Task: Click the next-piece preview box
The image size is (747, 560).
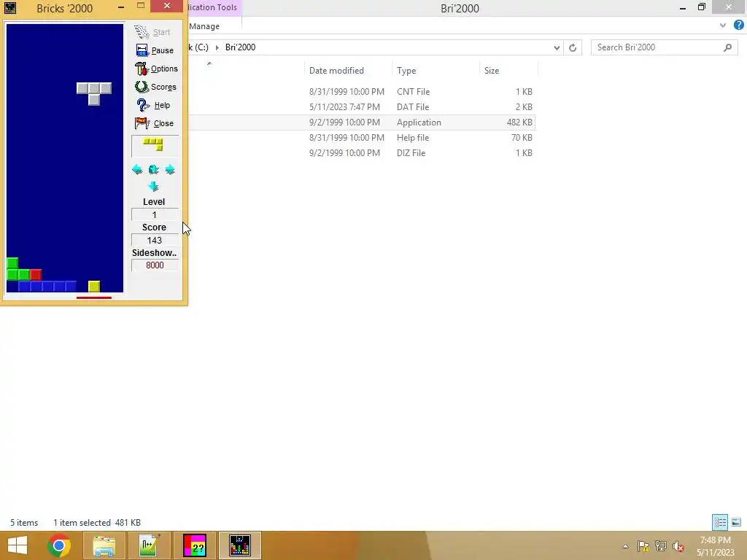Action: click(155, 146)
